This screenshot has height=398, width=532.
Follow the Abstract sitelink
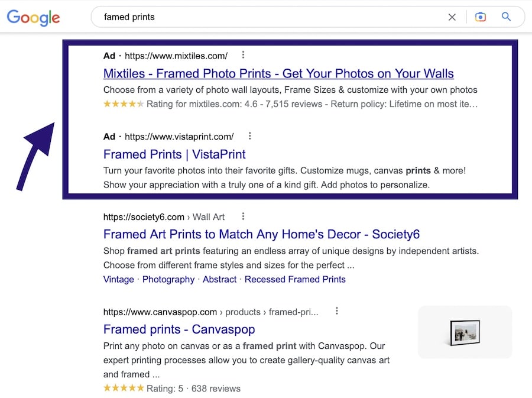[x=219, y=279]
